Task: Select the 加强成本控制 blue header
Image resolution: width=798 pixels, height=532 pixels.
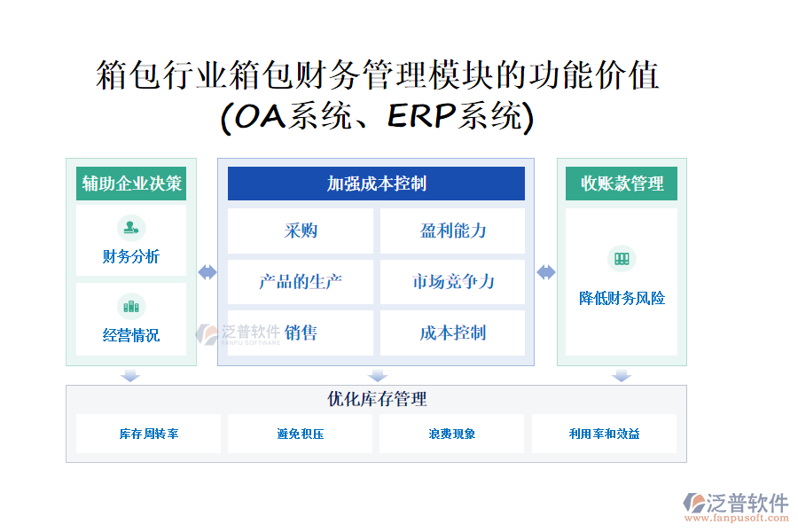Action: coord(376,184)
